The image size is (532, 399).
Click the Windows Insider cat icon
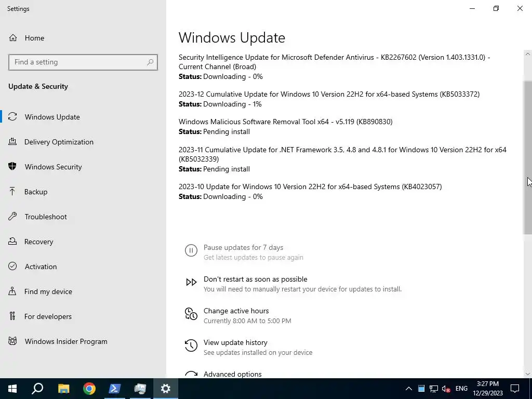click(x=12, y=341)
